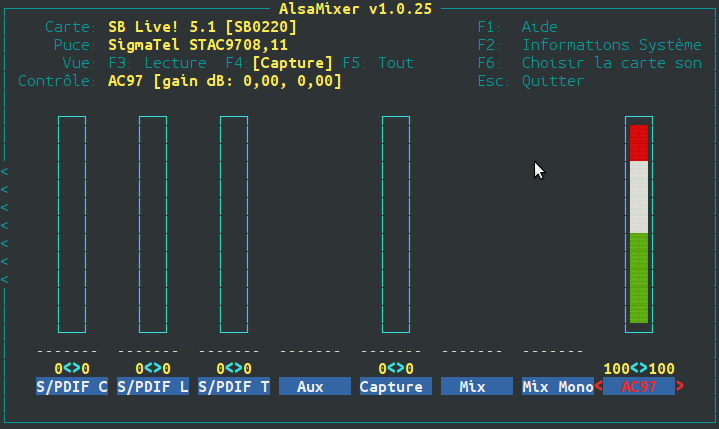Click Esc Quitter to exit
The image size is (719, 429).
tap(531, 81)
